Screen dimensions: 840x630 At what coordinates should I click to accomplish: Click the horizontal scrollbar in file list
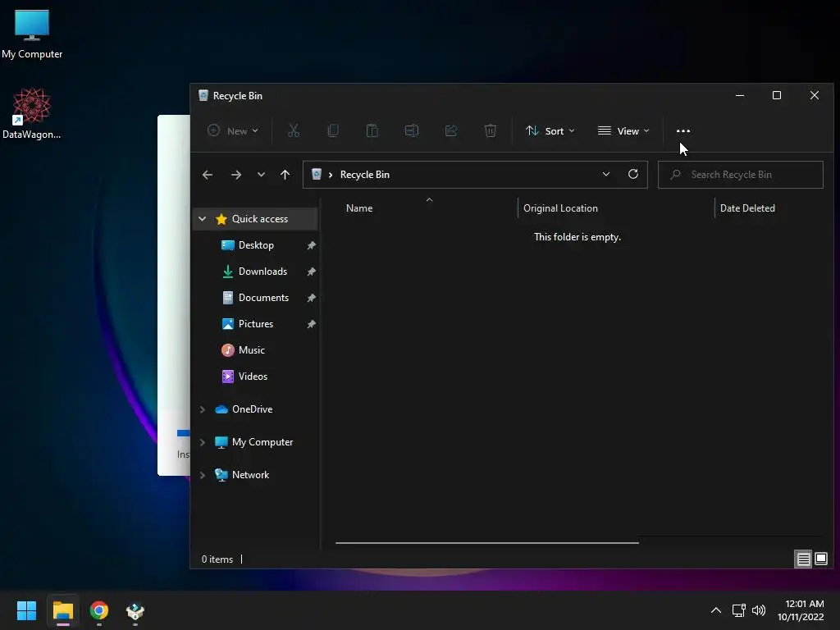point(487,543)
